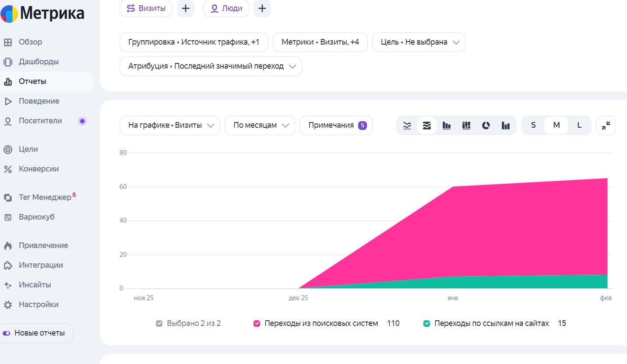Open the Атрибуция dropdown

(211, 66)
